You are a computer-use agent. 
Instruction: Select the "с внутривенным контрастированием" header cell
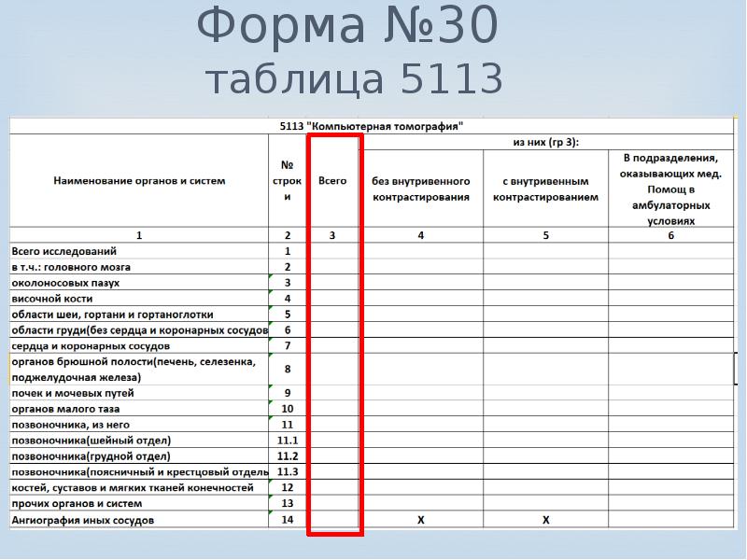click(545, 189)
